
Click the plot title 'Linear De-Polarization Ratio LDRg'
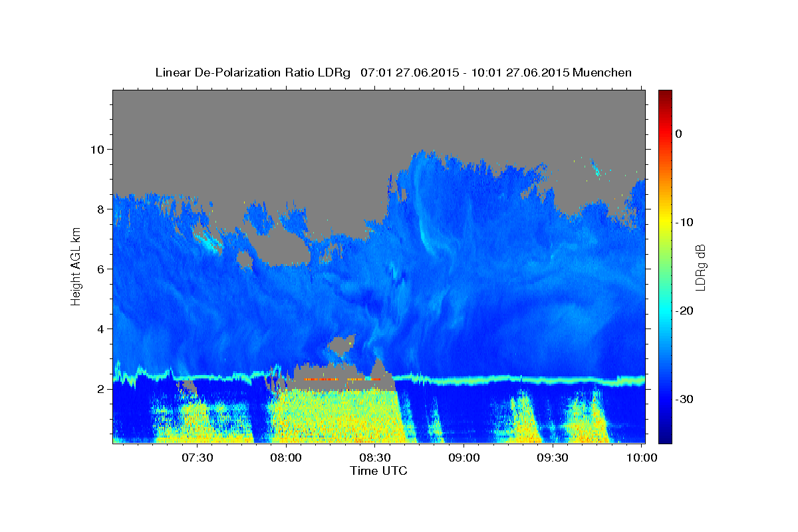point(253,72)
